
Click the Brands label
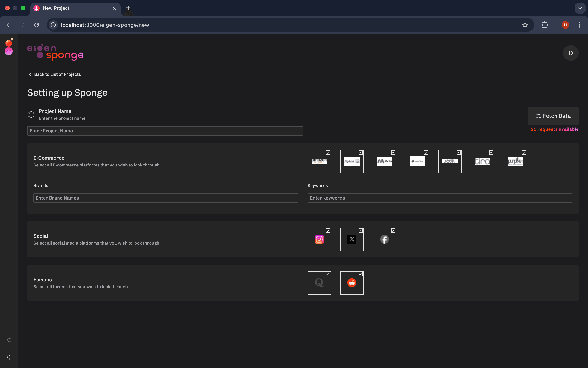[41, 185]
